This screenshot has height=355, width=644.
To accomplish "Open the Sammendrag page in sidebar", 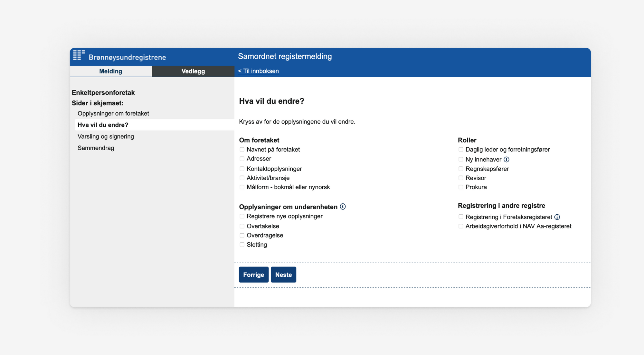I will pos(96,148).
